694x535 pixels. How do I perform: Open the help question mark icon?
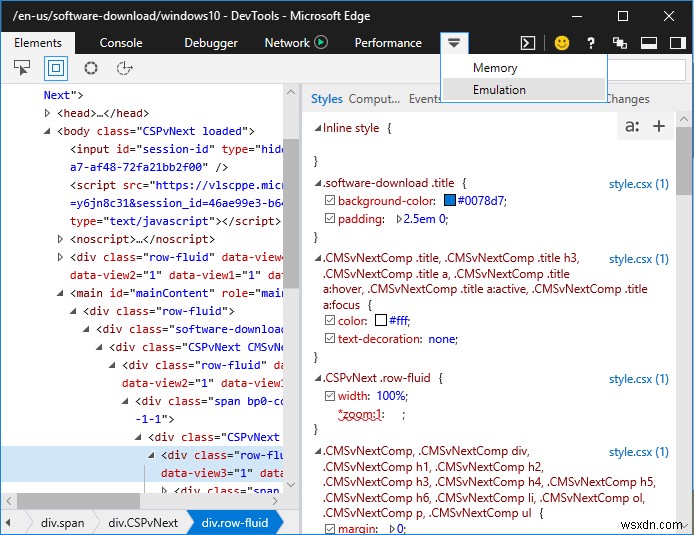click(591, 43)
